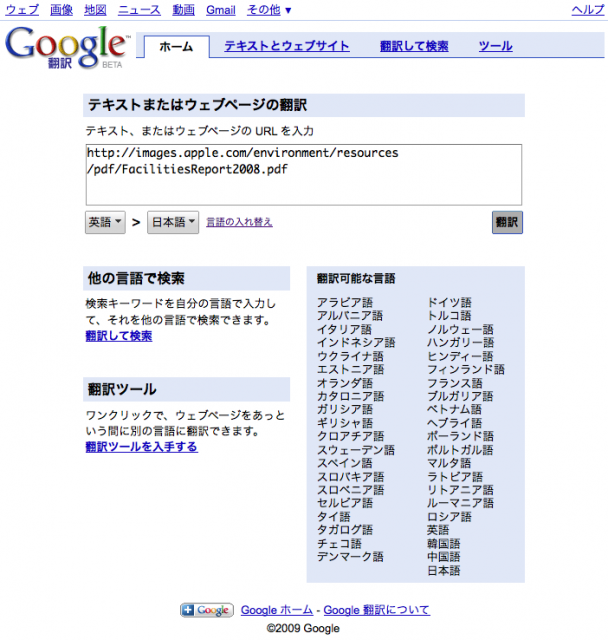Click the +Google button in the footer
Viewport: 608px width, 640px height.
[x=207, y=610]
